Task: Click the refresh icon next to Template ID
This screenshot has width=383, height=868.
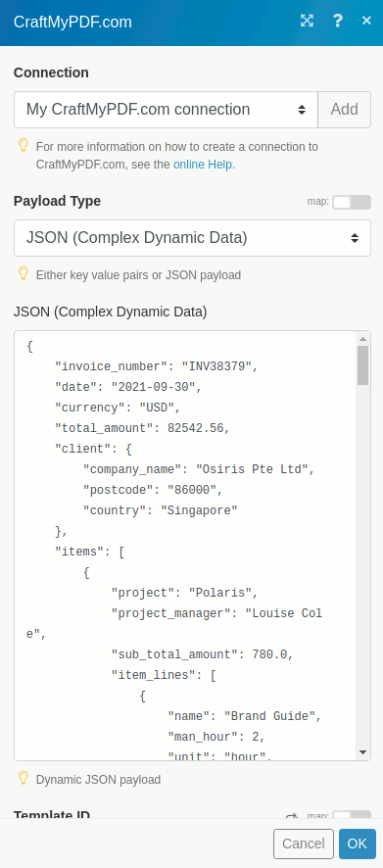Action: point(292,815)
